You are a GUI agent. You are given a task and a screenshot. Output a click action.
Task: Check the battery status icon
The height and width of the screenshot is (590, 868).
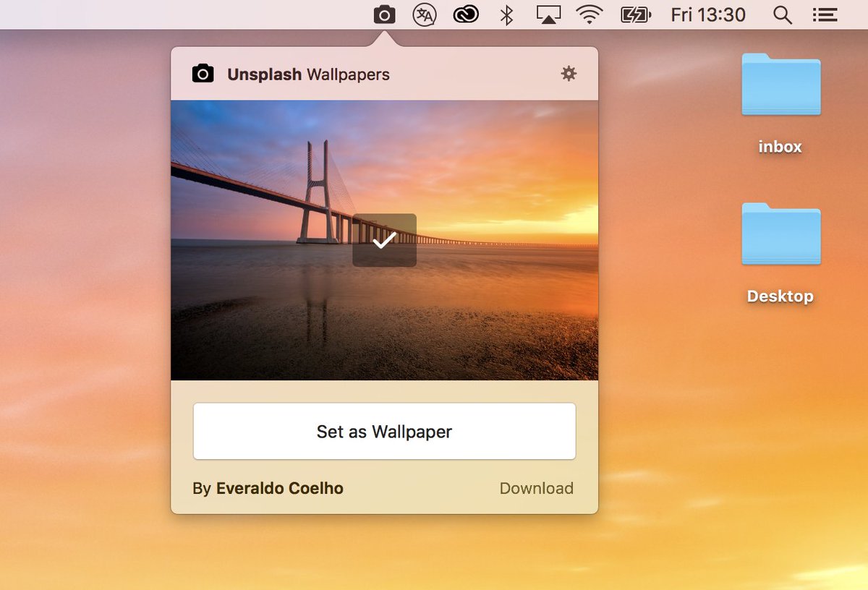(x=637, y=14)
